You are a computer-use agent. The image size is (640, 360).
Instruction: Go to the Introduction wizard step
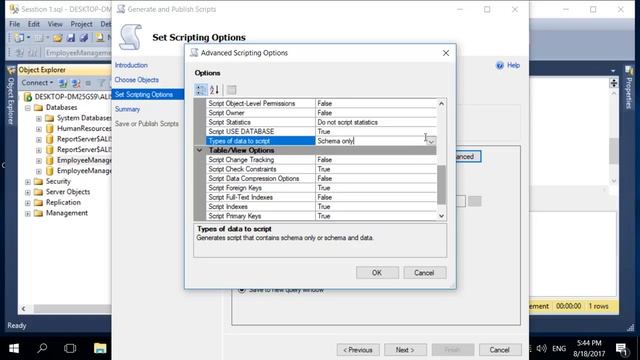[131, 65]
